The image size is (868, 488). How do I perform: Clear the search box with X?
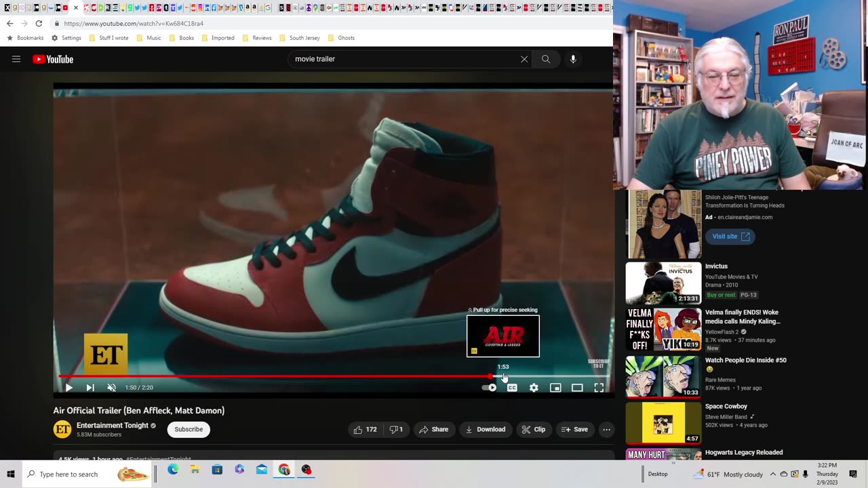tap(524, 59)
